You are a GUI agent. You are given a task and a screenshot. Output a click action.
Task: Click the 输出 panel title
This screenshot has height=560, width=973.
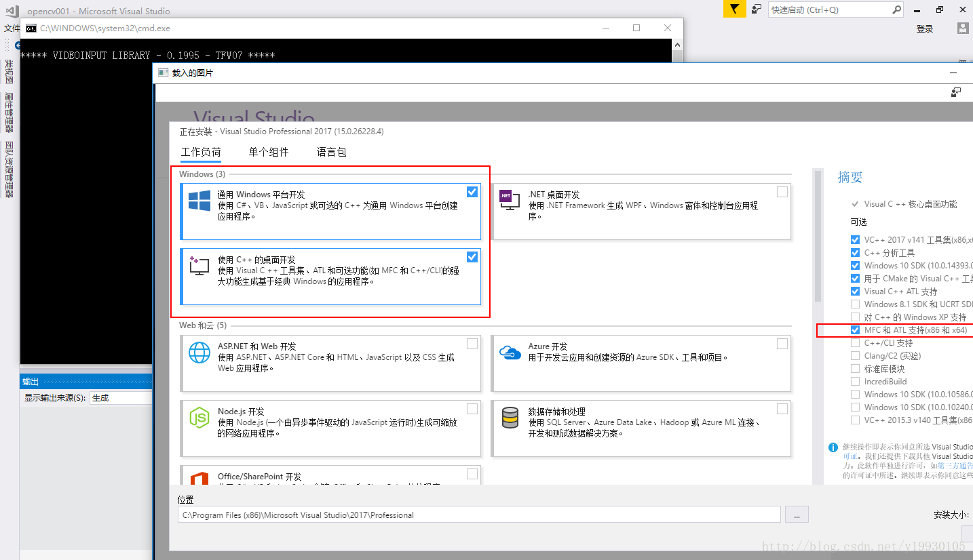pos(31,381)
